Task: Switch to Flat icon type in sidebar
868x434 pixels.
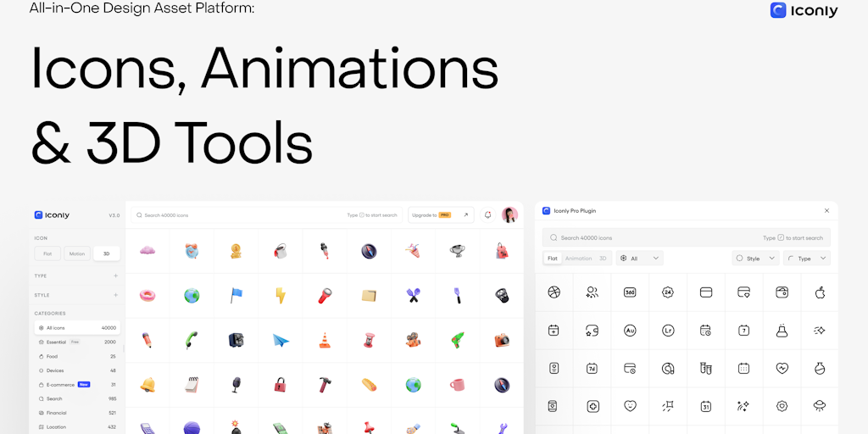Action: pos(48,253)
